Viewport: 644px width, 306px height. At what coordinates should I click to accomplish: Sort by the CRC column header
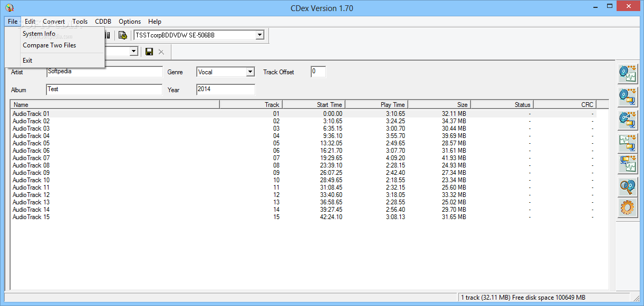click(x=564, y=105)
